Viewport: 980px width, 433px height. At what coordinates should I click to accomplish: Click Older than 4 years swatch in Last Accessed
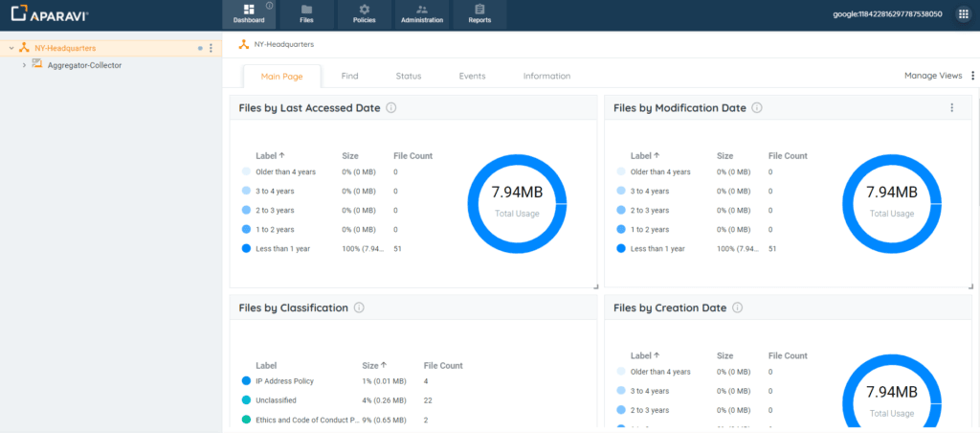(246, 171)
